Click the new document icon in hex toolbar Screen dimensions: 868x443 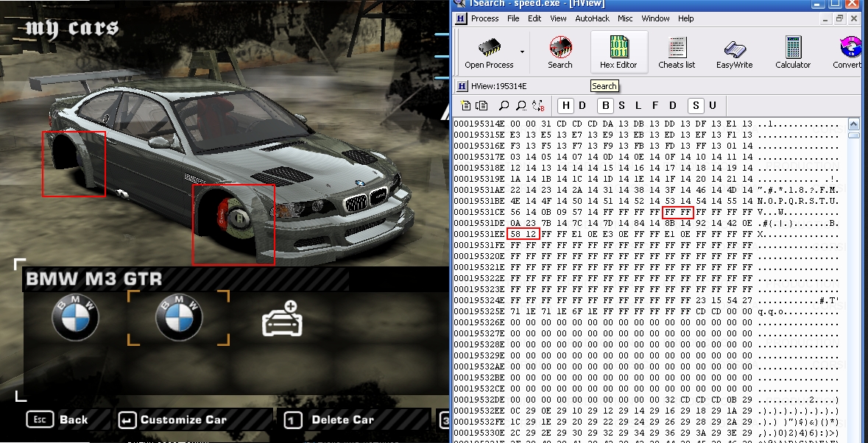465,106
